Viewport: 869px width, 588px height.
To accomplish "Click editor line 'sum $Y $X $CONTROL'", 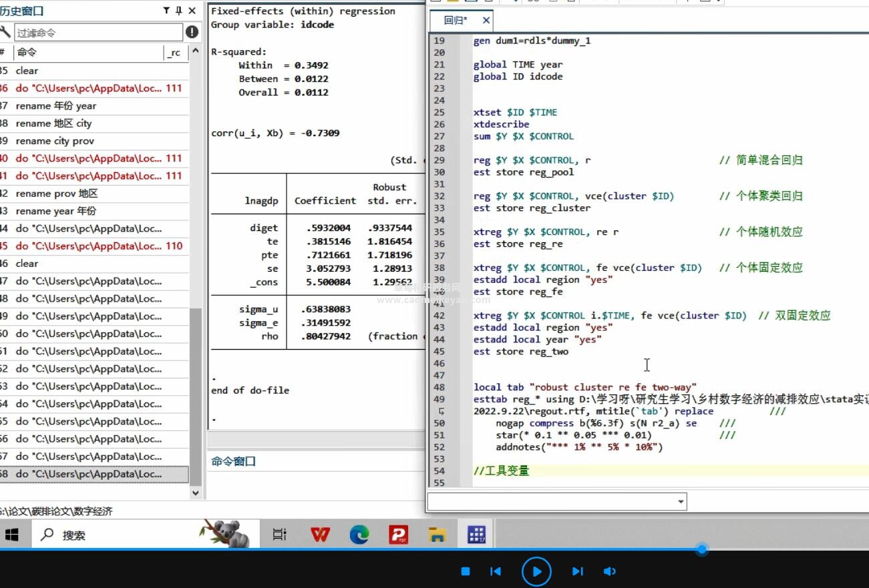I will 524,136.
